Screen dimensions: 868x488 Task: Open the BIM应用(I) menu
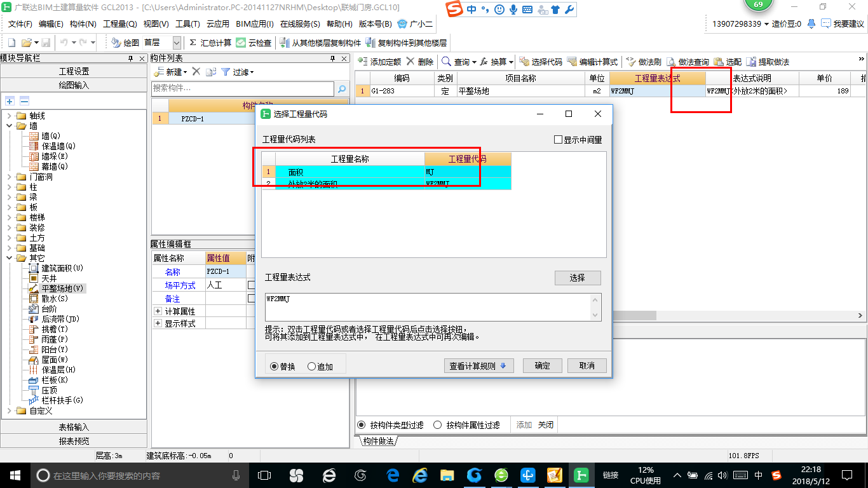(x=255, y=24)
